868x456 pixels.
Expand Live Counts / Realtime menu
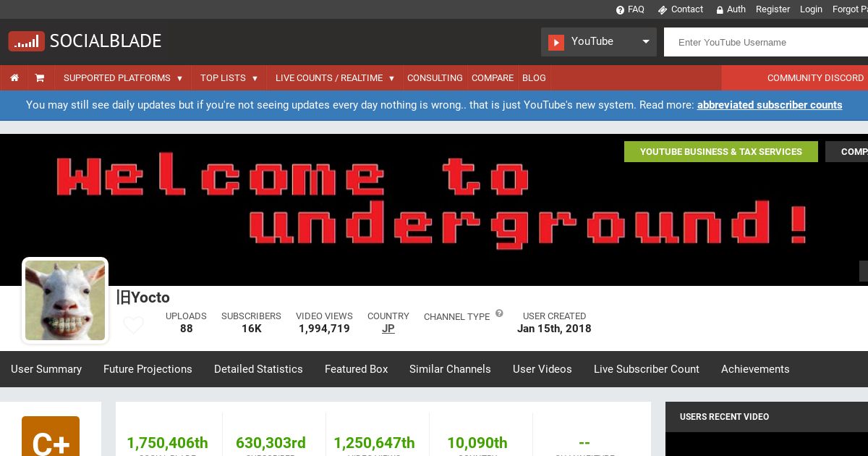coord(335,78)
